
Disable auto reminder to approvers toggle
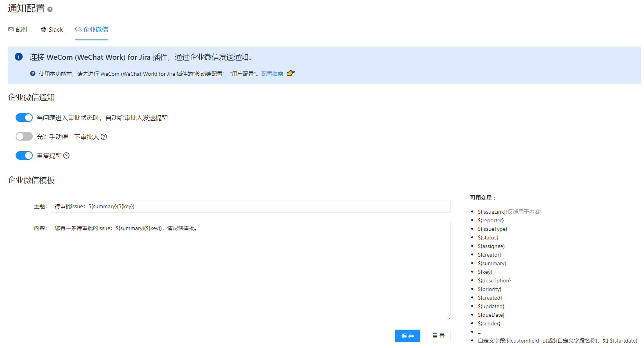[x=24, y=118]
